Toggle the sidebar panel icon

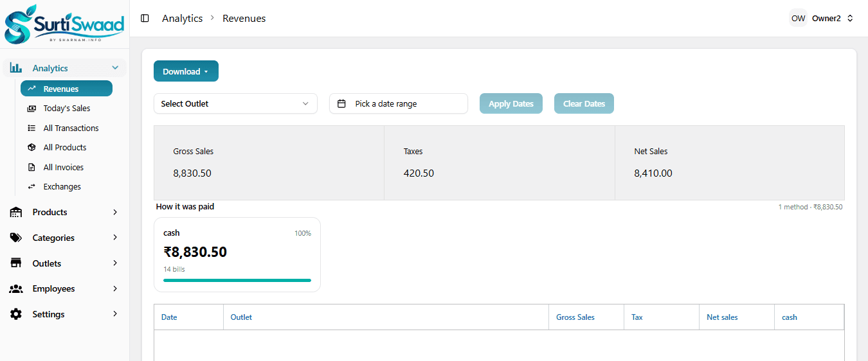(x=145, y=18)
